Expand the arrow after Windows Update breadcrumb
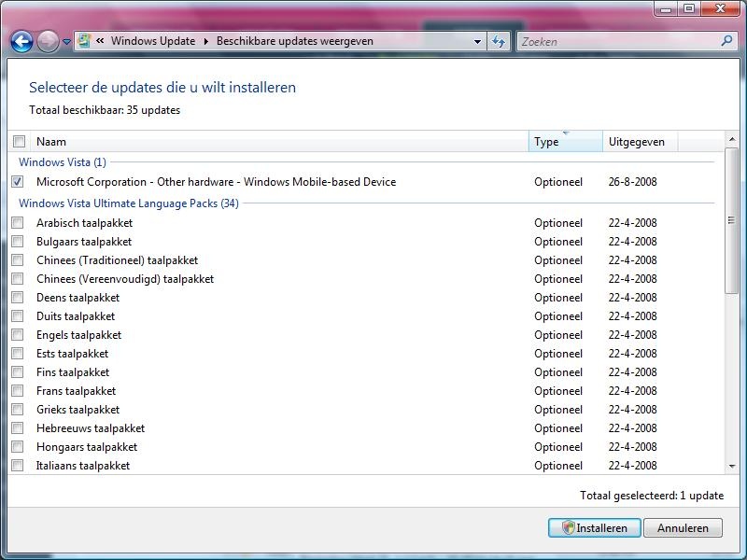The height and width of the screenshot is (560, 747). coord(206,41)
